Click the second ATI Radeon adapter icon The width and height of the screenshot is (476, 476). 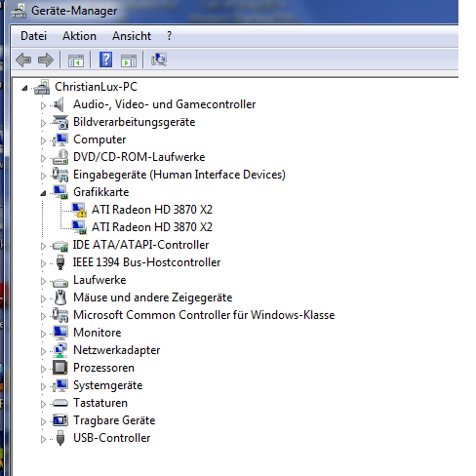[x=79, y=227]
